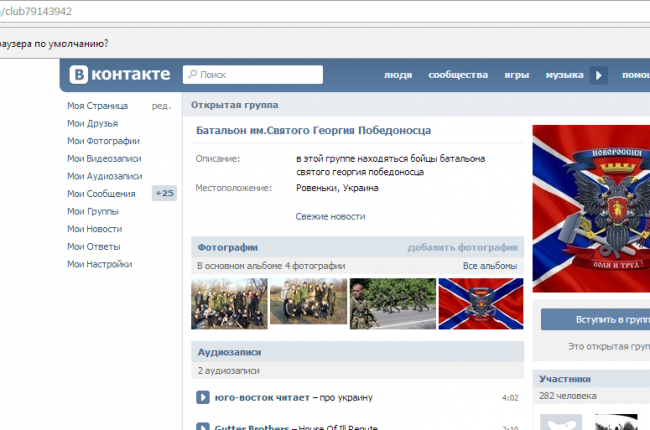
Task: Open музыка in the header
Action: click(x=564, y=75)
